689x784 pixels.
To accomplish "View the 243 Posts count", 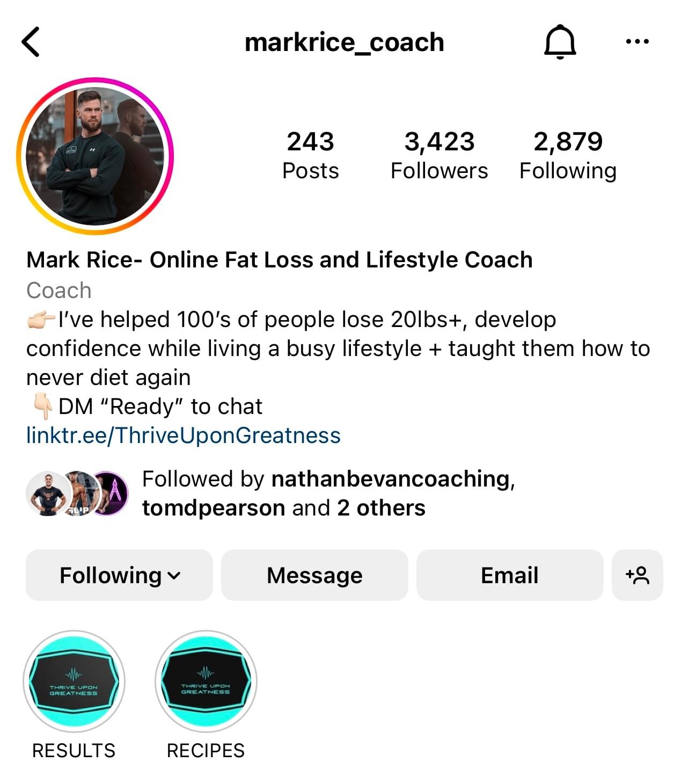I will (310, 155).
